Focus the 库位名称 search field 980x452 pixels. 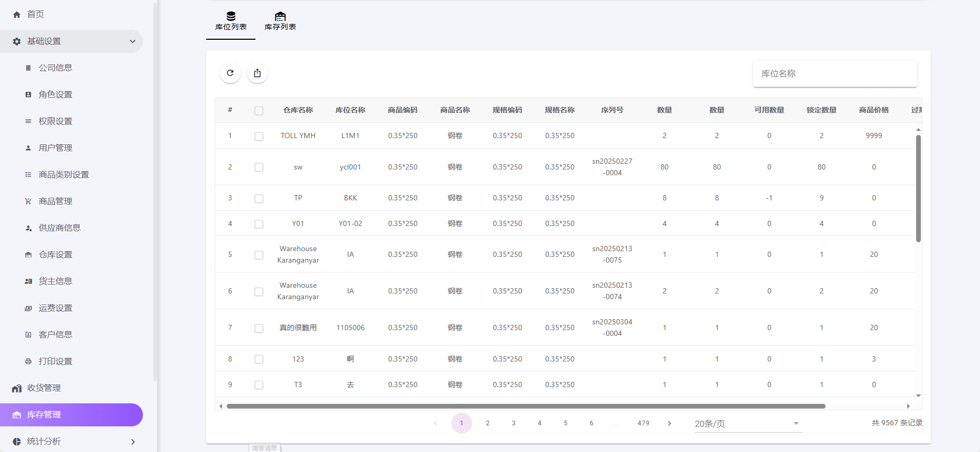click(x=834, y=74)
